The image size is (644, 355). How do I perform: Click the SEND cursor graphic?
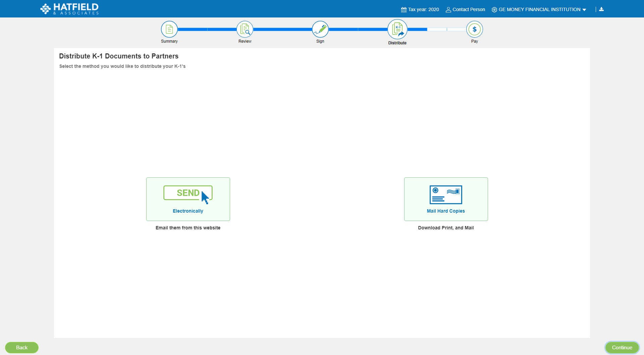point(188,194)
